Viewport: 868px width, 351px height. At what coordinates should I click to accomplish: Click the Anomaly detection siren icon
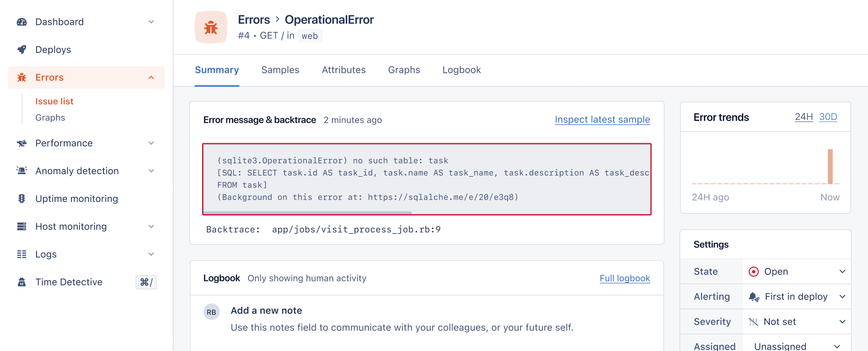coord(22,171)
